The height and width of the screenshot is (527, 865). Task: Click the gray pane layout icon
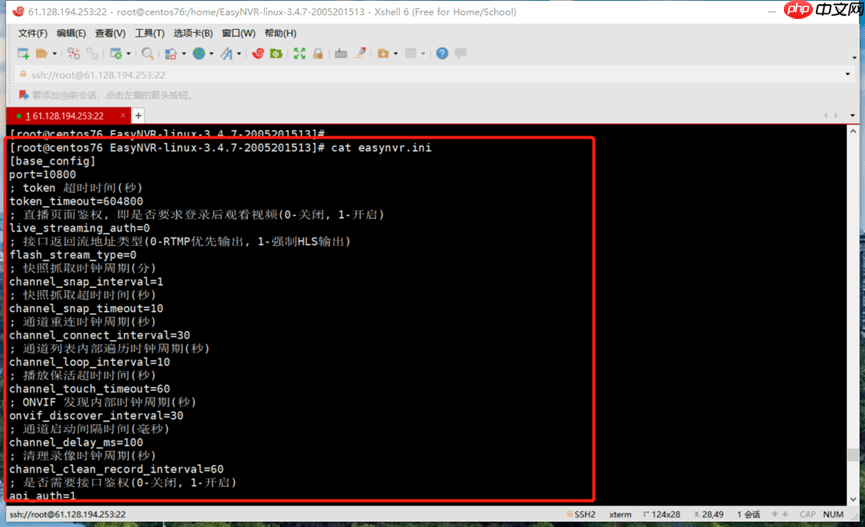coord(410,54)
